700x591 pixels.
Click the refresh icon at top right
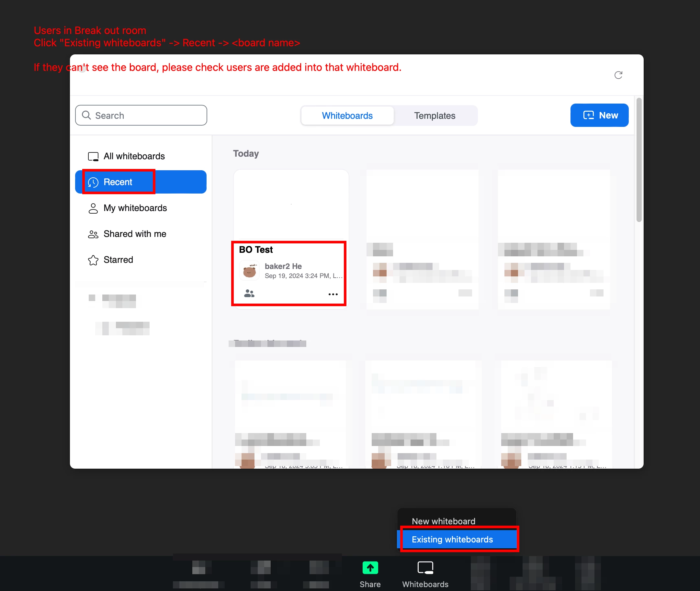pos(618,75)
